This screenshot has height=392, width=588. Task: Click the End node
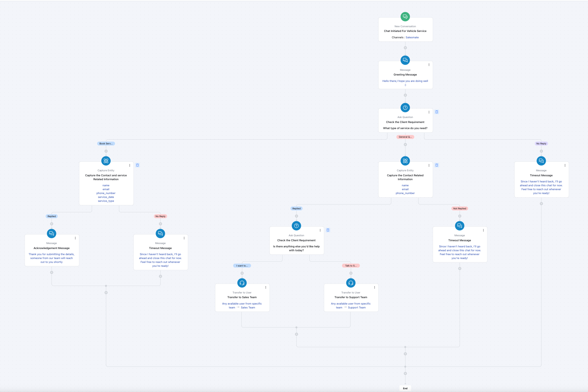tap(405, 388)
